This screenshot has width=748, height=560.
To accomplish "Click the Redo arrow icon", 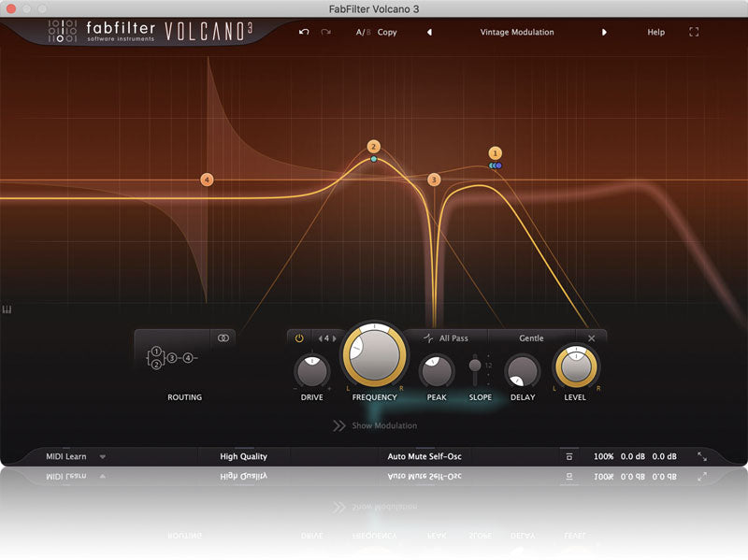I will (325, 32).
